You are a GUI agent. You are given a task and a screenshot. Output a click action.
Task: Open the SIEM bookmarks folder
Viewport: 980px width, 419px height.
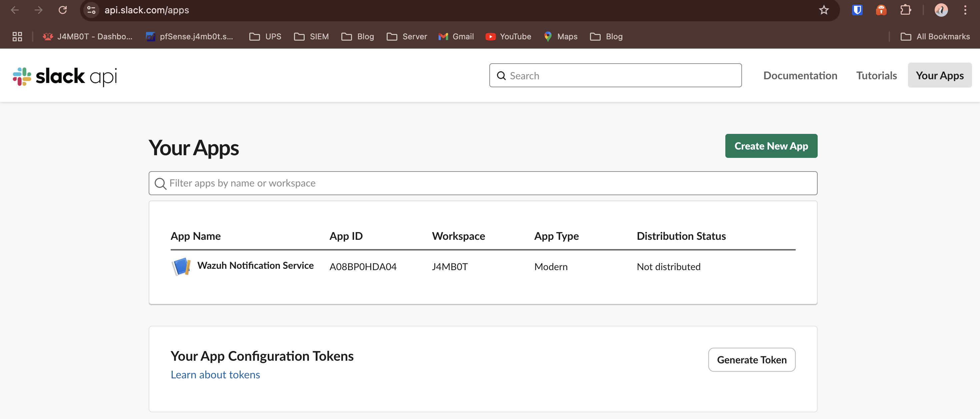311,37
